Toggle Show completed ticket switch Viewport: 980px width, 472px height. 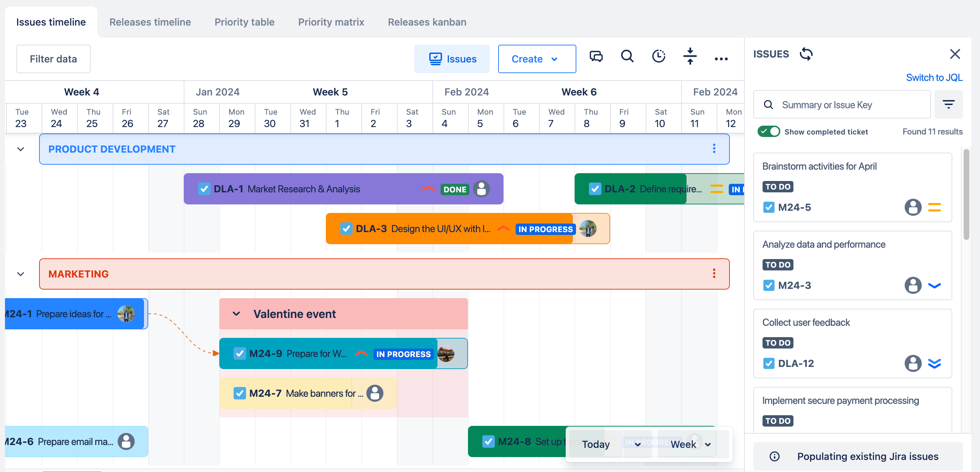point(769,132)
